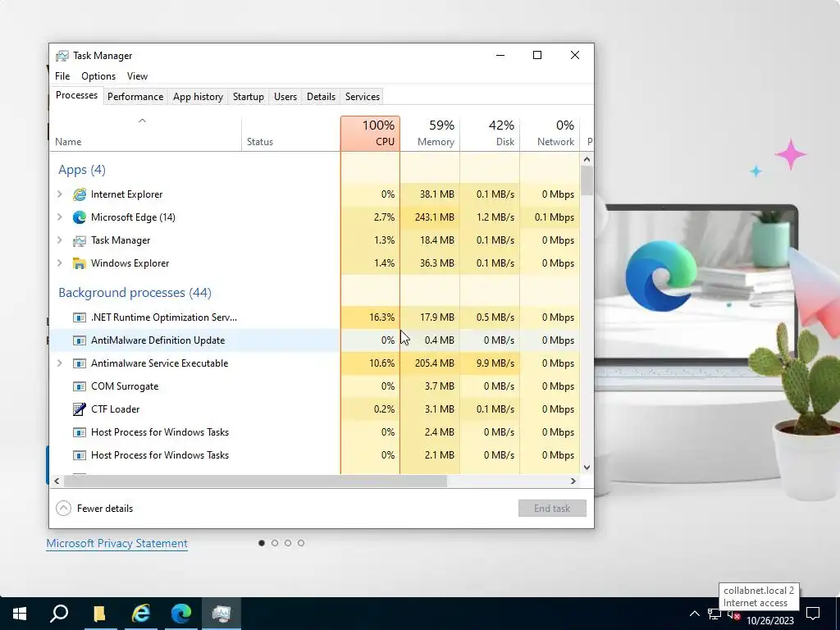Select the third carousel page dot
The image size is (840, 630).
(x=288, y=543)
